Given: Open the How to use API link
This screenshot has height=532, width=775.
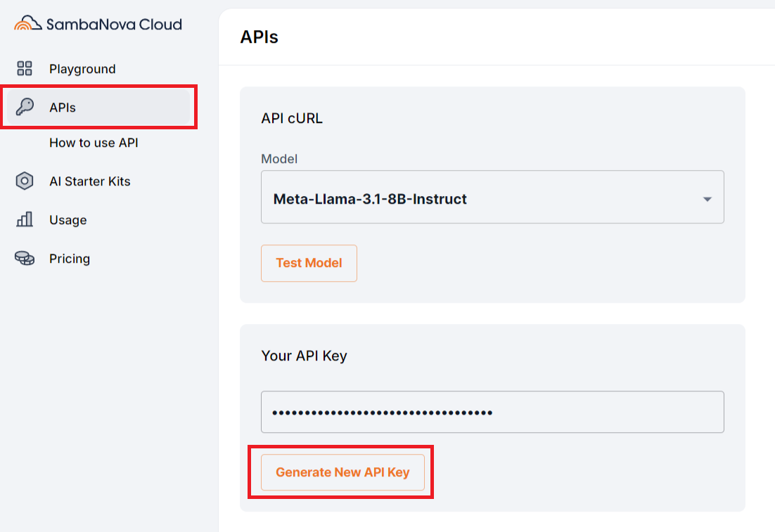Looking at the screenshot, I should (x=94, y=143).
